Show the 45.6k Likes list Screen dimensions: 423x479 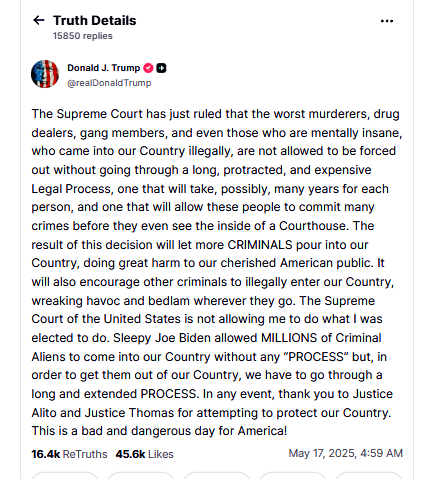pos(145,454)
